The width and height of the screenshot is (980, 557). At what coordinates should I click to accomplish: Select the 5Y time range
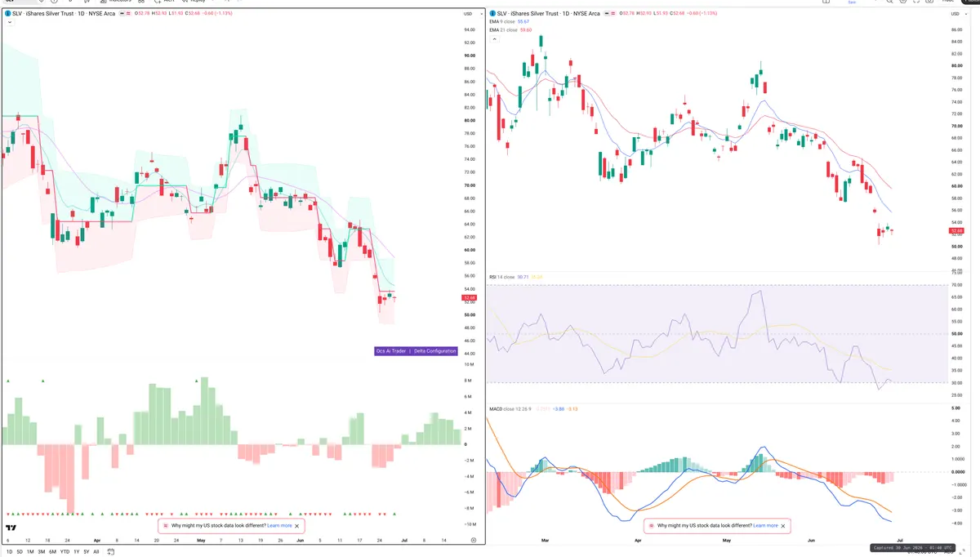86,552
